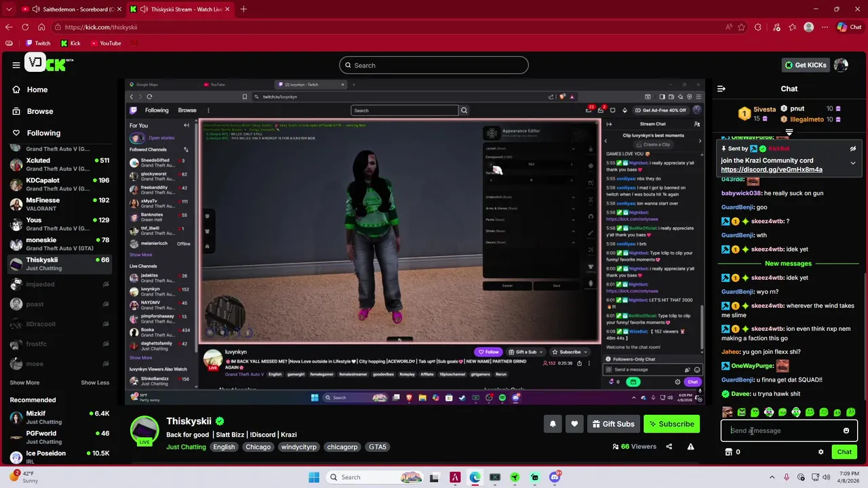Open the Copilot Chat sidebar button
The image size is (868, 488).
coord(849,27)
